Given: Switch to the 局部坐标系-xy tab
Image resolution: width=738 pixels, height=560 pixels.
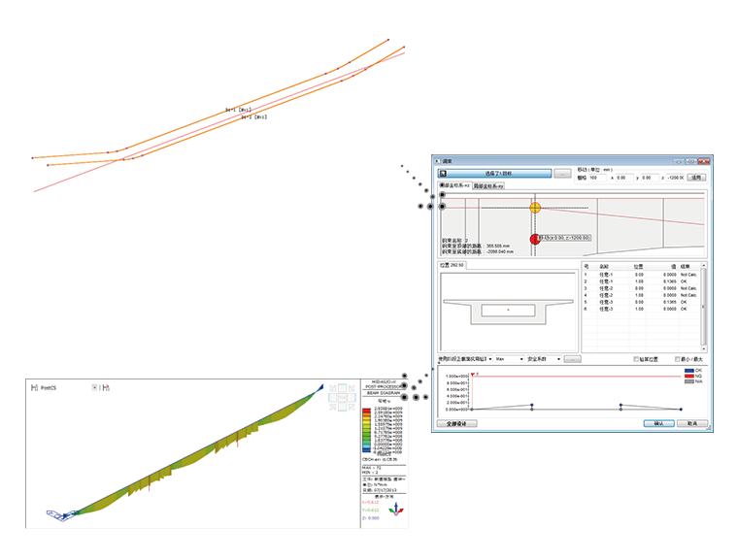Looking at the screenshot, I should (x=488, y=186).
